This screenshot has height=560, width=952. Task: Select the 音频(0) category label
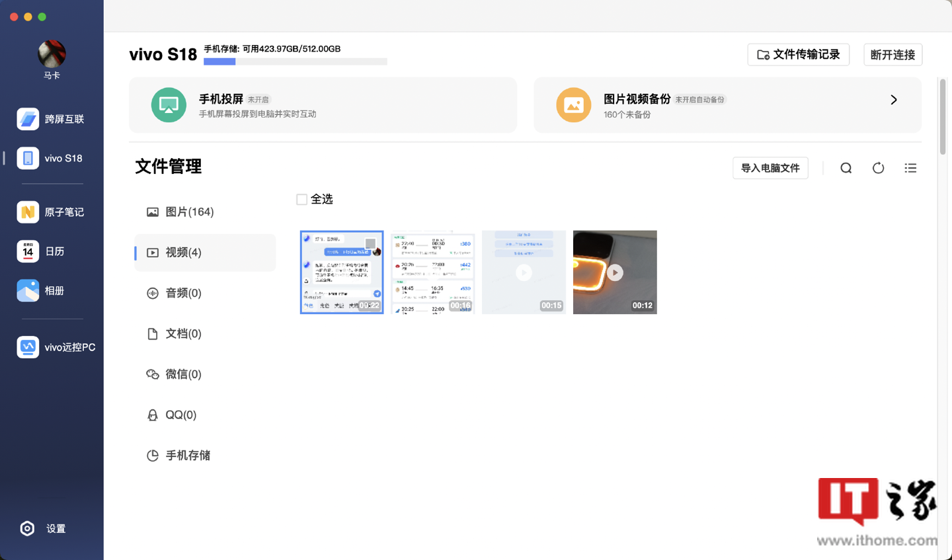point(184,293)
